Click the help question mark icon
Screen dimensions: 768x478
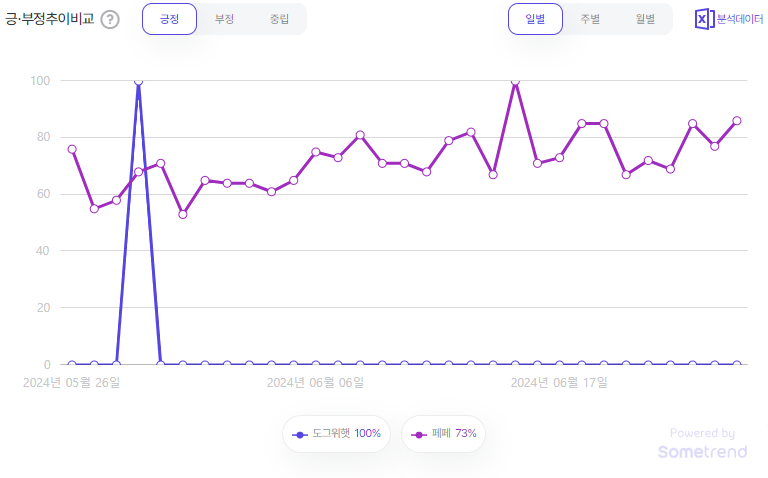pos(110,19)
